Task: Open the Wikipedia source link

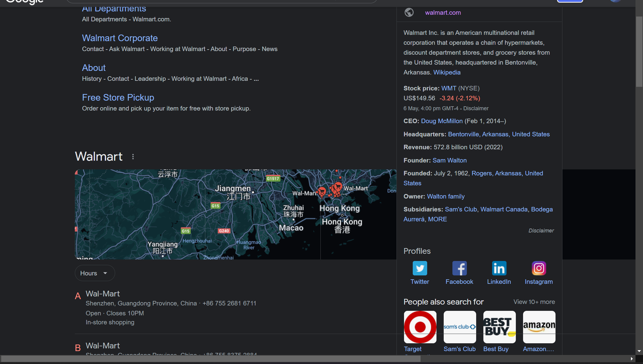Action: [x=447, y=72]
